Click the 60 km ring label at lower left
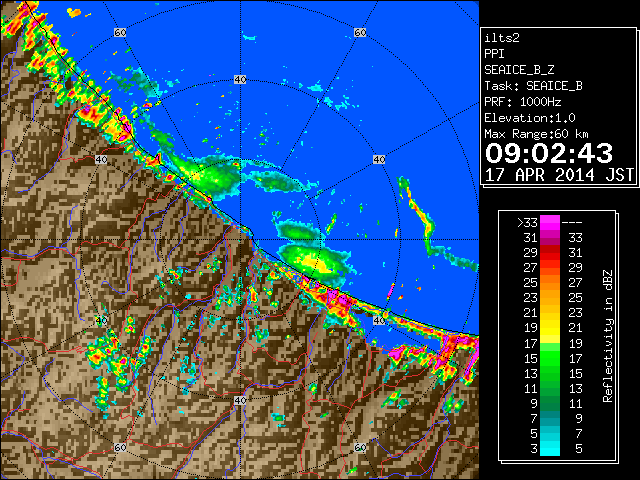The width and height of the screenshot is (640, 480). [x=120, y=448]
